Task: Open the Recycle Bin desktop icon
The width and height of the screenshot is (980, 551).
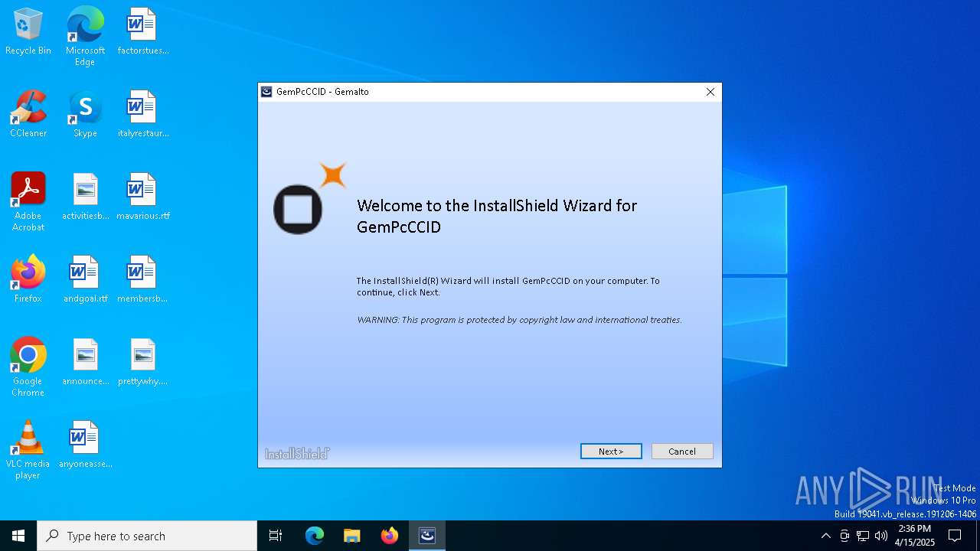Action: tap(28, 32)
